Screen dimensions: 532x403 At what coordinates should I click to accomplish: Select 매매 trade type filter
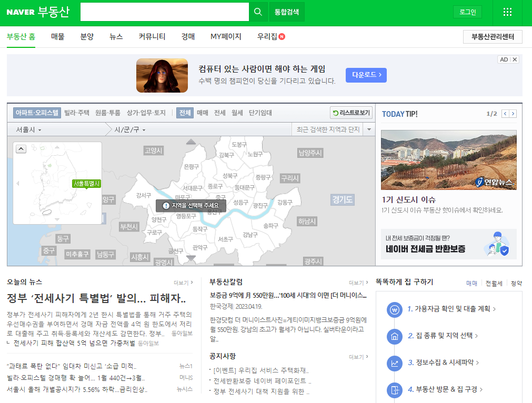(x=203, y=113)
